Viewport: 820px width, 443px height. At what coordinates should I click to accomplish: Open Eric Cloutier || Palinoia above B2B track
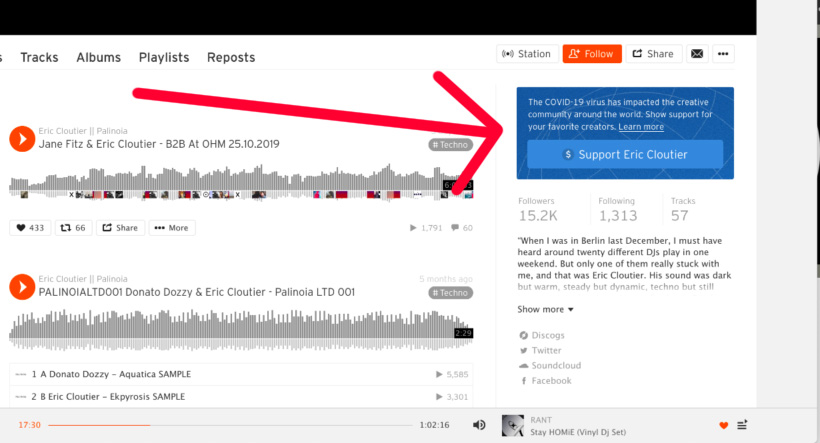pos(83,131)
